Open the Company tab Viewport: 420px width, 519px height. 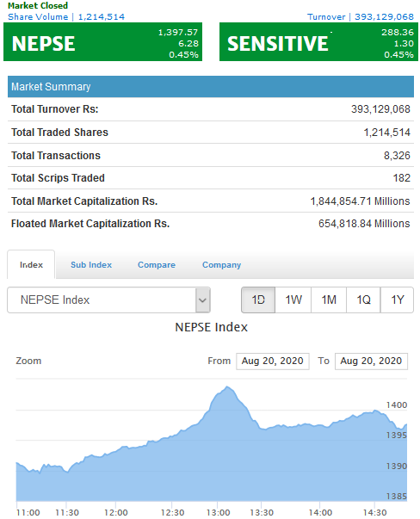point(221,265)
